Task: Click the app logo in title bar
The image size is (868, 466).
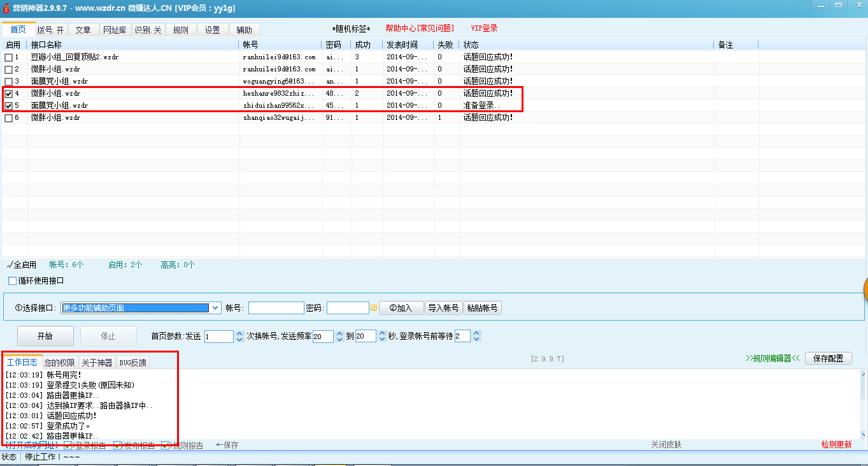Action: pos(6,6)
